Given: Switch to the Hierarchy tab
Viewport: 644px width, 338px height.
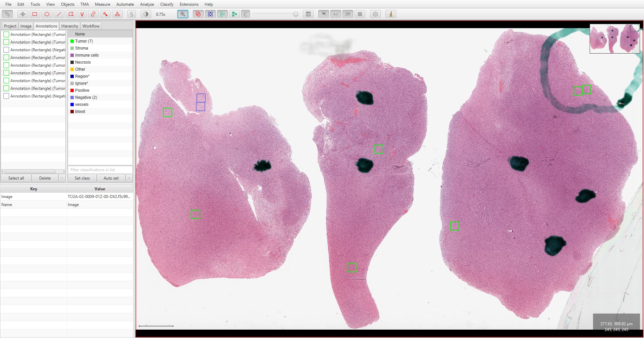Looking at the screenshot, I should [x=70, y=26].
